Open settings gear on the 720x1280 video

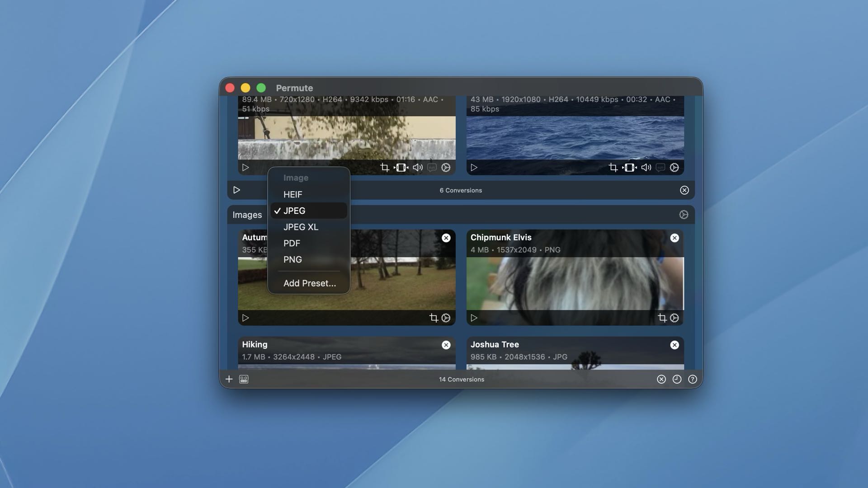click(x=446, y=168)
